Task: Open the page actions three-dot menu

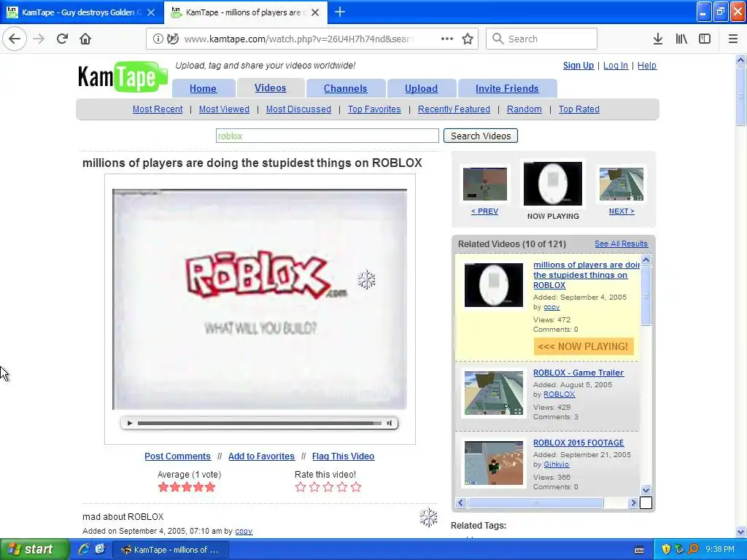Action: click(x=447, y=39)
